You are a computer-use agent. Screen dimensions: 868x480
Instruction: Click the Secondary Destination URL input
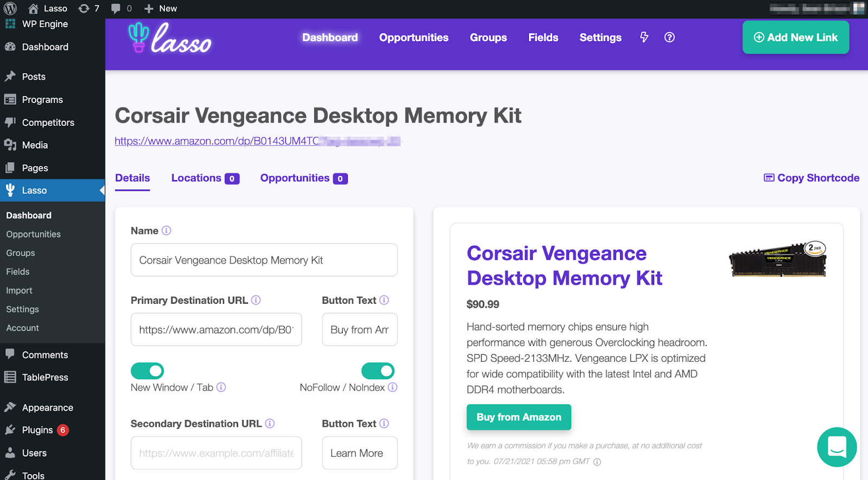216,453
